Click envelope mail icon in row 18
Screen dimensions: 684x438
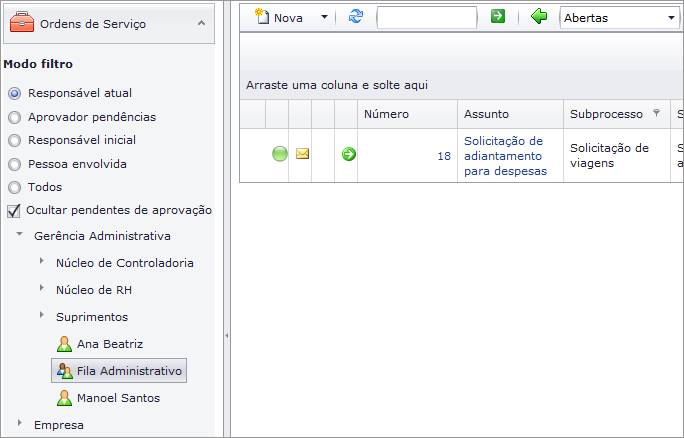coord(302,154)
